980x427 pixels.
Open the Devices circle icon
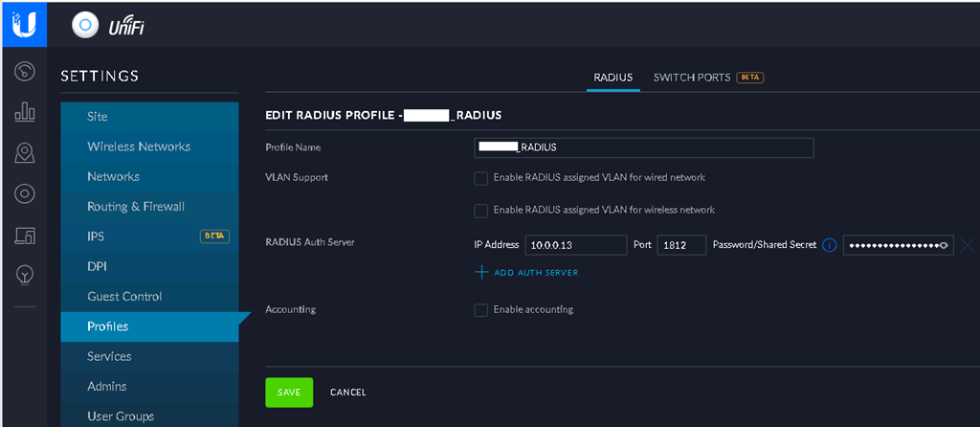point(25,194)
